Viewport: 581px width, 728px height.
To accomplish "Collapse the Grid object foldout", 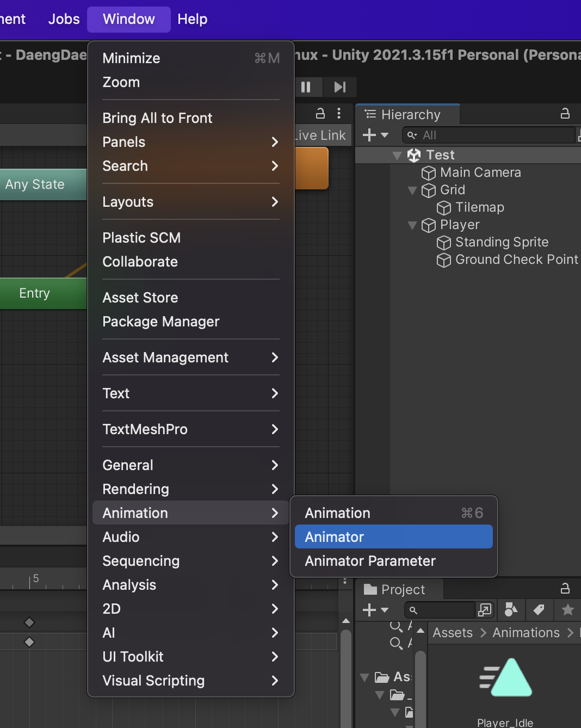I will pos(412,190).
